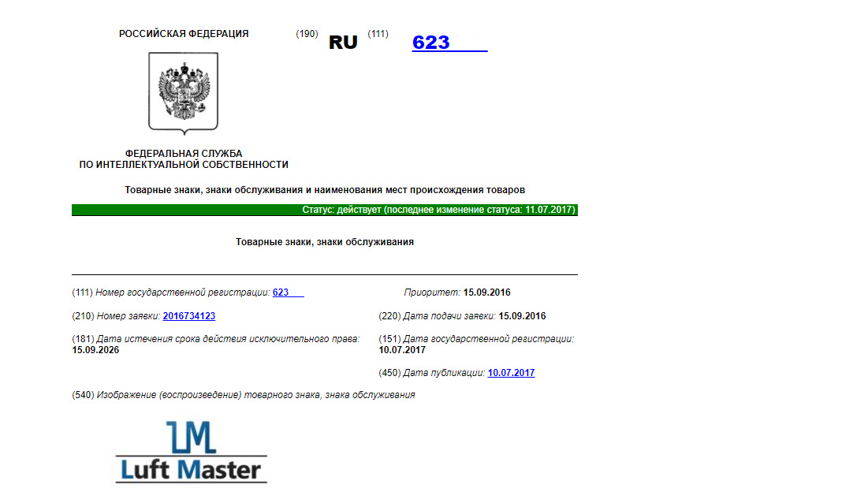Viewport: 868px width, 488px height.
Task: Select the heading РОССИЙСКАЯ ФЕДЕРАЦИЯ
Action: coord(184,34)
